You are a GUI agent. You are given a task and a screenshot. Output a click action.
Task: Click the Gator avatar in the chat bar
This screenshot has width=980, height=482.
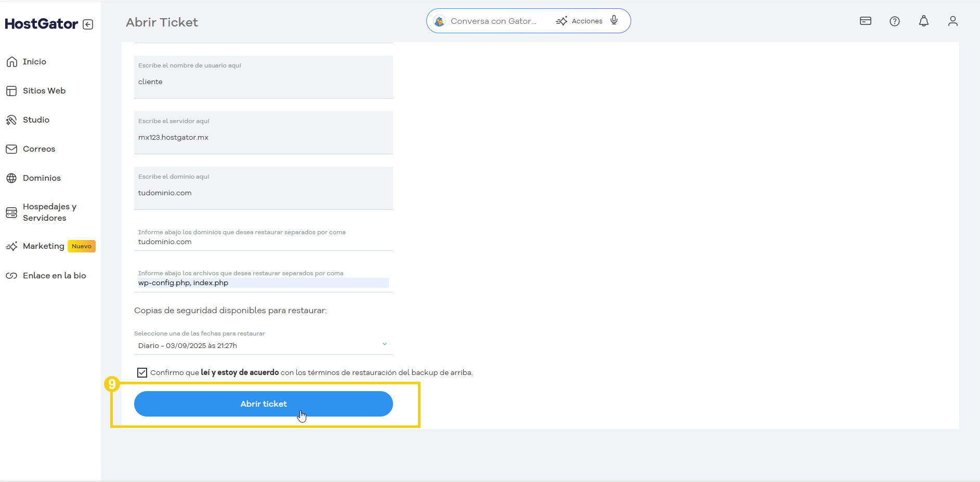point(439,21)
